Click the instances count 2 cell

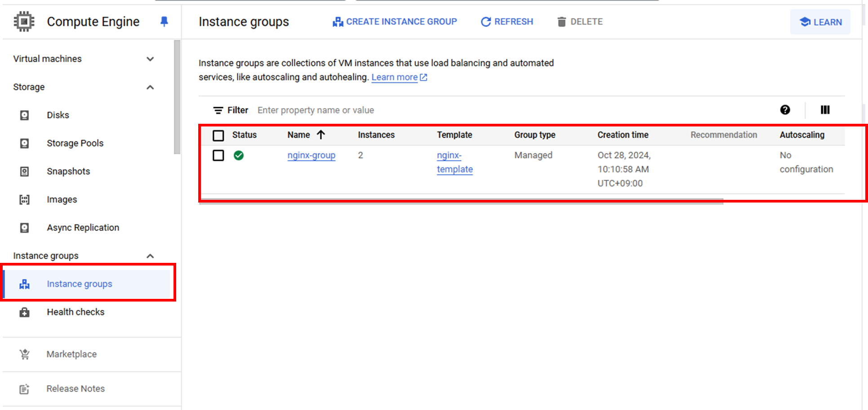pyautogui.click(x=361, y=155)
